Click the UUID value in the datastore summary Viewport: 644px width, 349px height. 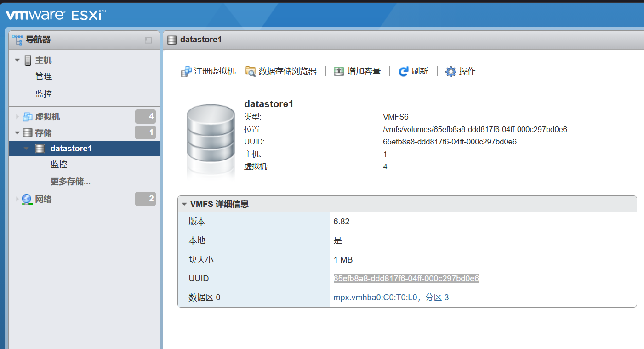pyautogui.click(x=450, y=142)
